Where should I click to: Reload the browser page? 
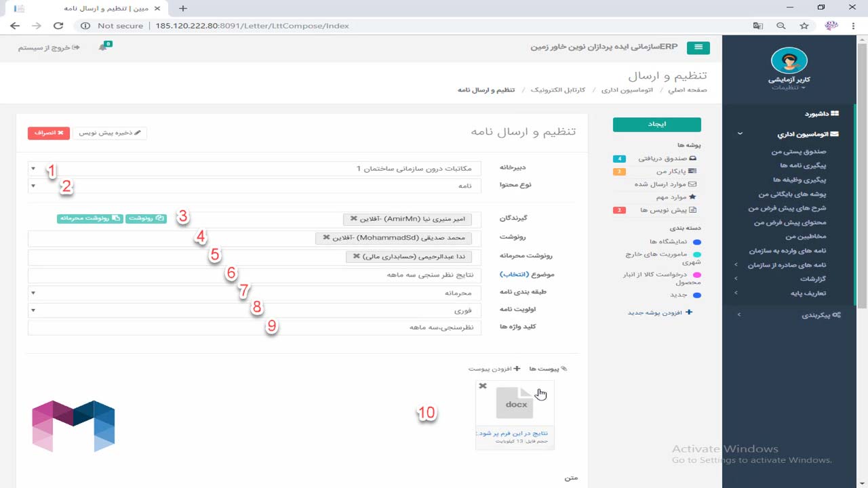coord(58,26)
